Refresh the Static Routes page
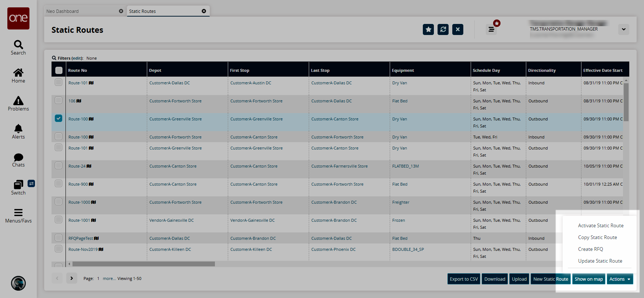Viewport: 644px width, 298px height. (443, 29)
